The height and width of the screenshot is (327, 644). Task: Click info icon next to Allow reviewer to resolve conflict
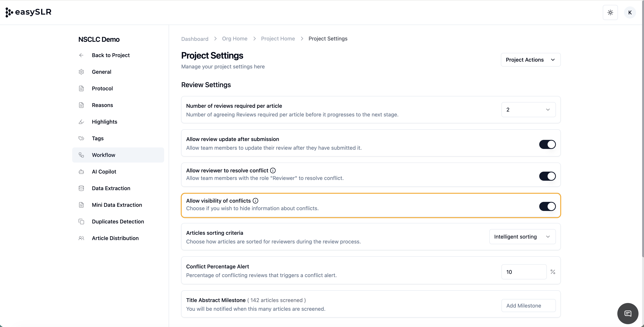273,170
